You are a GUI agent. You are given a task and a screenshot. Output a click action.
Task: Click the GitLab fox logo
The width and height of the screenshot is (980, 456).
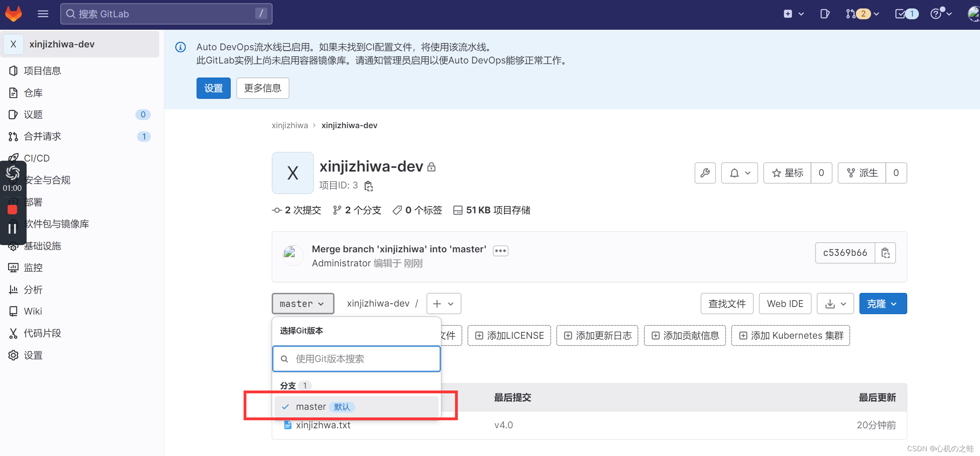coord(14,14)
